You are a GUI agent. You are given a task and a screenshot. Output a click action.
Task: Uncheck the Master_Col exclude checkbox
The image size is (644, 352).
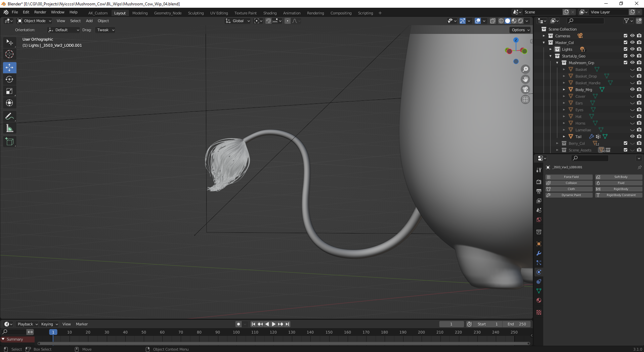pos(626,42)
